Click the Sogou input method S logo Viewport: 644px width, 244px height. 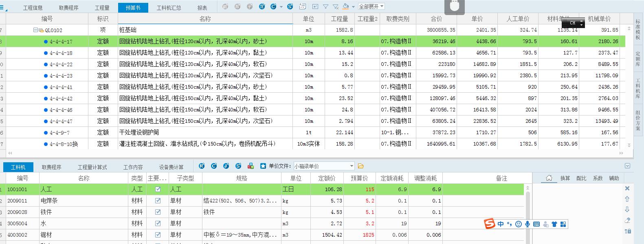(x=490, y=224)
